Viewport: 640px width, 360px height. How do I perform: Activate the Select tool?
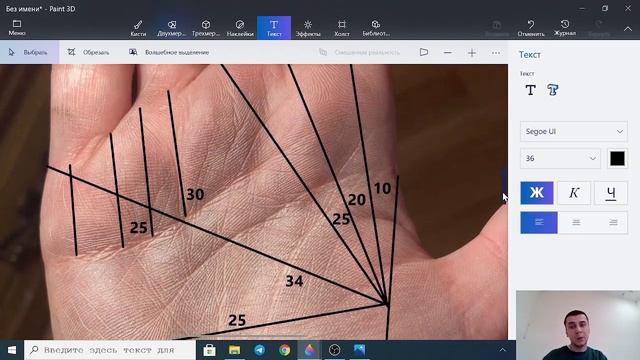point(29,52)
